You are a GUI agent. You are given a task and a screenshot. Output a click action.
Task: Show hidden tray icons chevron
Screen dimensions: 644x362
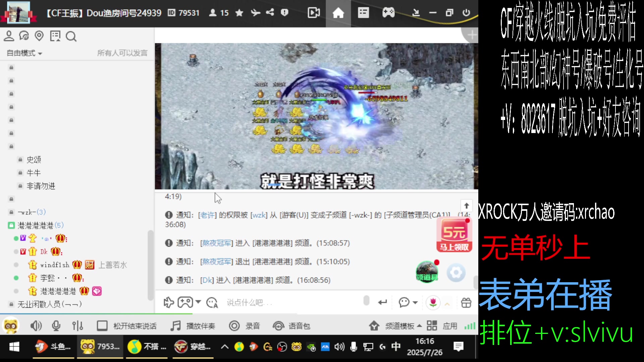pyautogui.click(x=225, y=347)
